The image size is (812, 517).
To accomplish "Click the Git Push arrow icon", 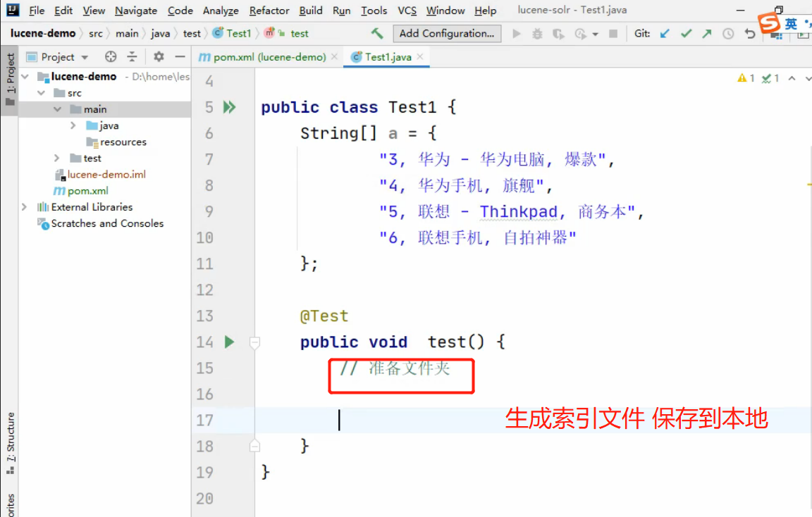I will [707, 34].
